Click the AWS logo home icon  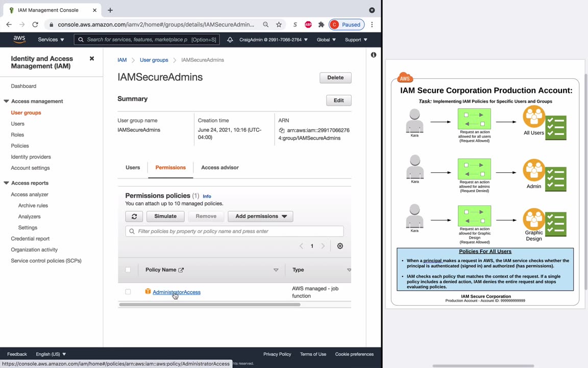tap(19, 39)
